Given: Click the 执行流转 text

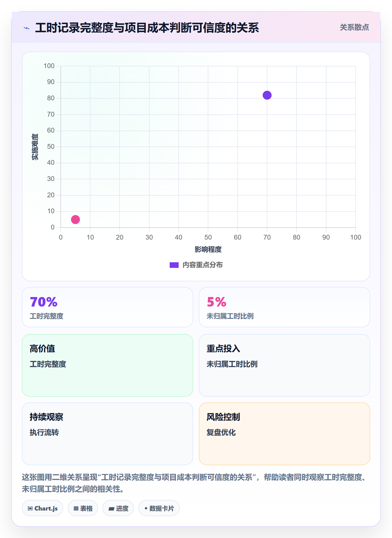Looking at the screenshot, I should (x=44, y=432).
